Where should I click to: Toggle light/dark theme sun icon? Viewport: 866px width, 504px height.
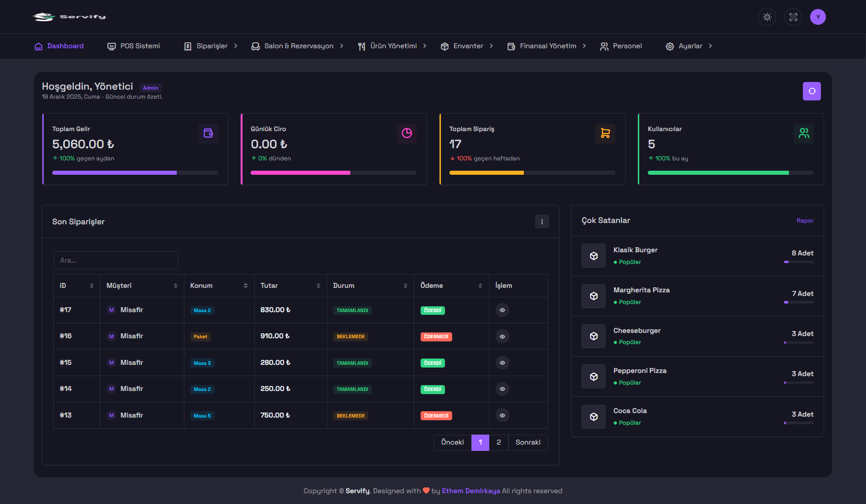[x=767, y=17]
